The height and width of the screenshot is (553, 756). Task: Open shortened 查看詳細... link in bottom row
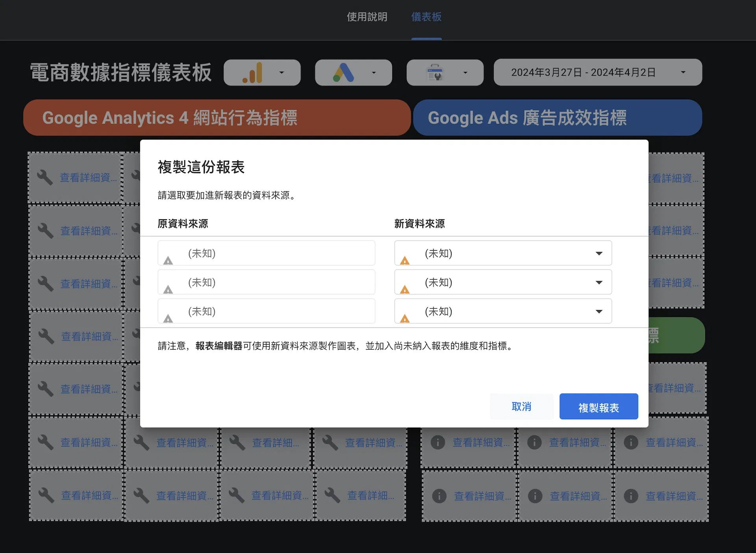pyautogui.click(x=371, y=496)
